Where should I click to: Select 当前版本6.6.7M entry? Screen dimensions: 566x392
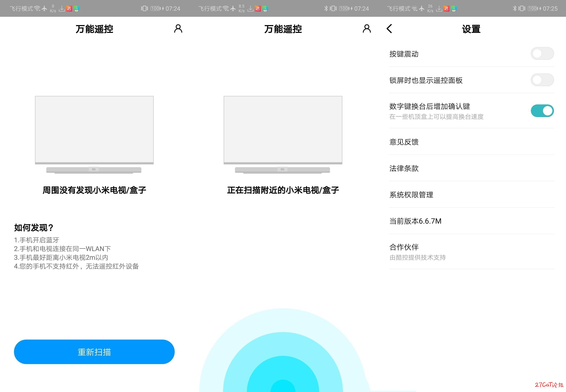pos(471,221)
